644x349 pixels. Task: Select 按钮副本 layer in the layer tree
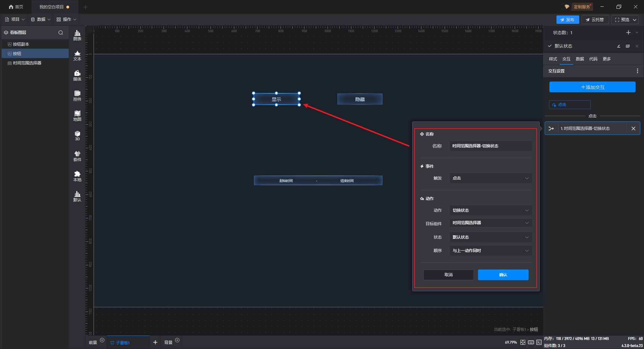tap(21, 44)
